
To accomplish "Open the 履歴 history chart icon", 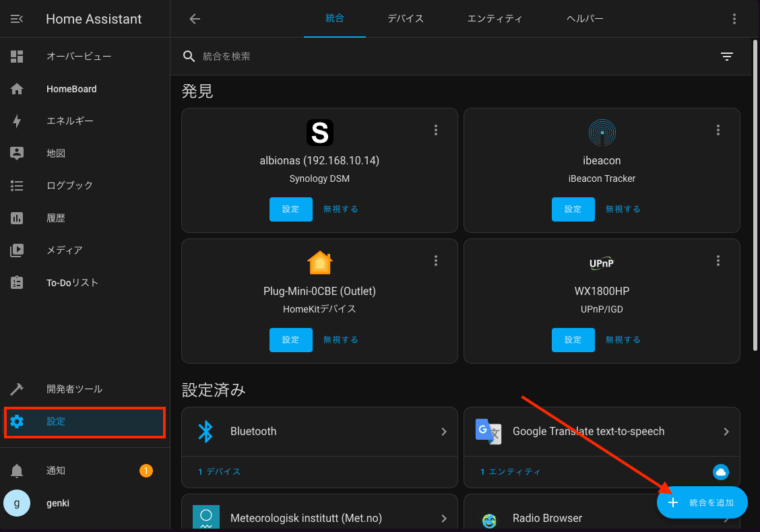I will (x=17, y=218).
